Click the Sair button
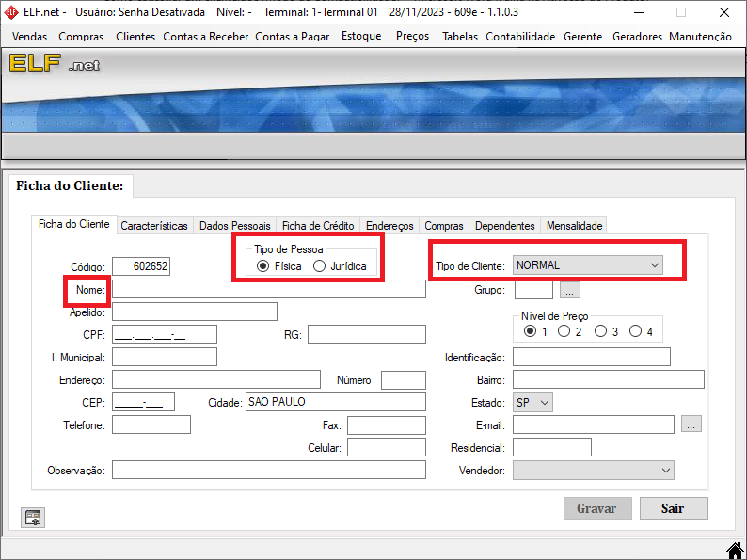The image size is (747, 560). tap(674, 508)
